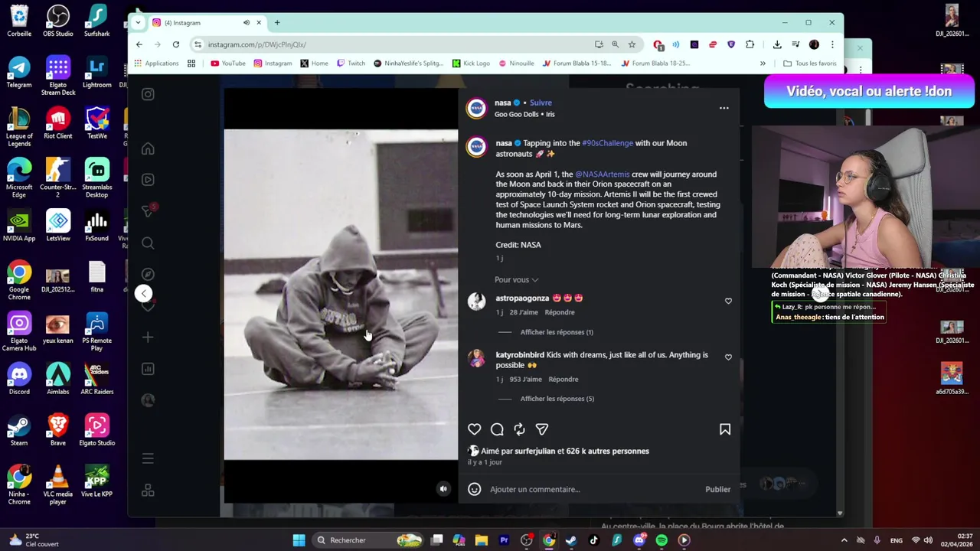980x551 pixels.
Task: Open Instagram messages in the sidebar
Action: click(149, 210)
